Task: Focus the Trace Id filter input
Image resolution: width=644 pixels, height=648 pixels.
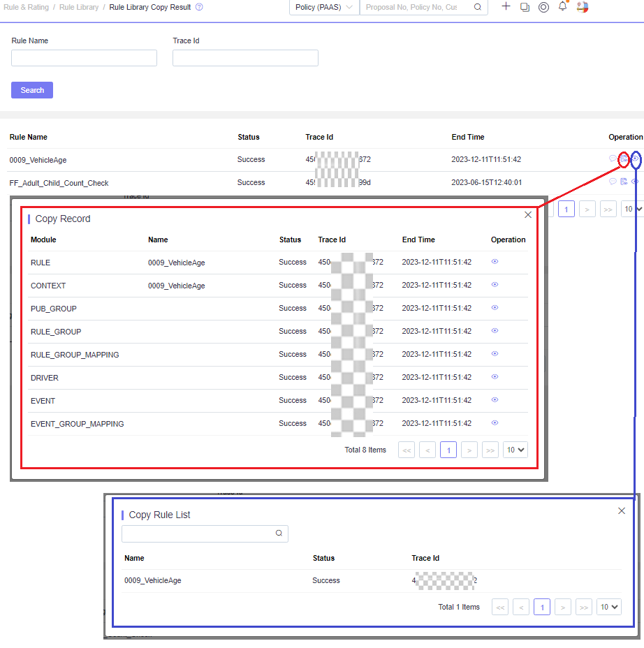Action: click(246, 58)
